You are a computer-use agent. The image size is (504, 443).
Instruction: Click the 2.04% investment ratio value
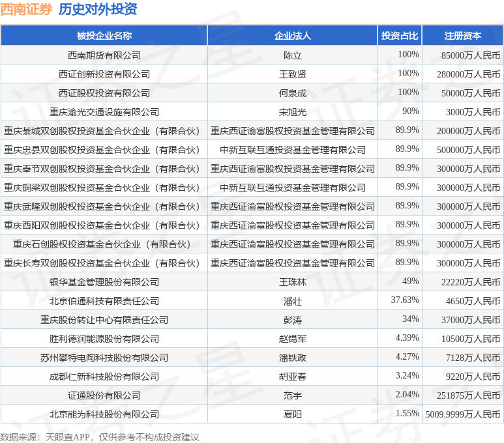pos(408,394)
